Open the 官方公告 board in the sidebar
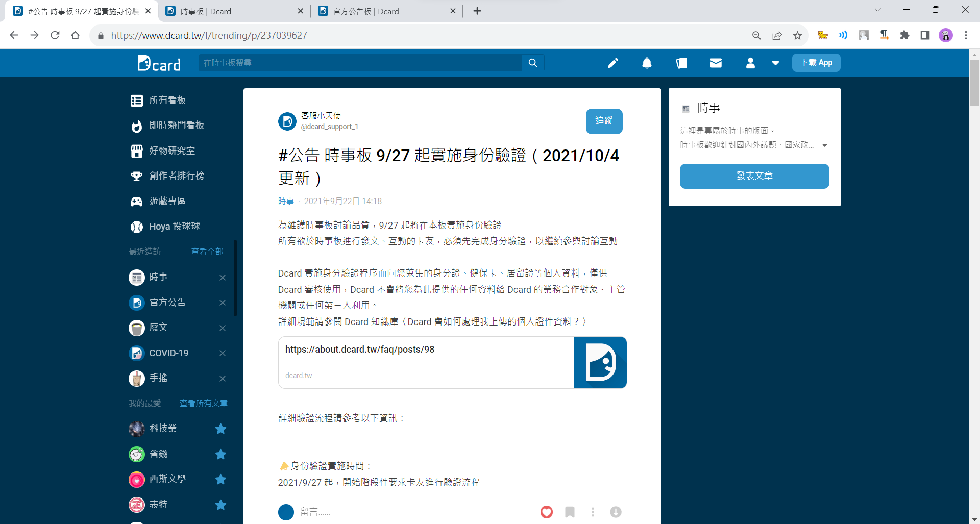This screenshot has height=524, width=980. [167, 303]
